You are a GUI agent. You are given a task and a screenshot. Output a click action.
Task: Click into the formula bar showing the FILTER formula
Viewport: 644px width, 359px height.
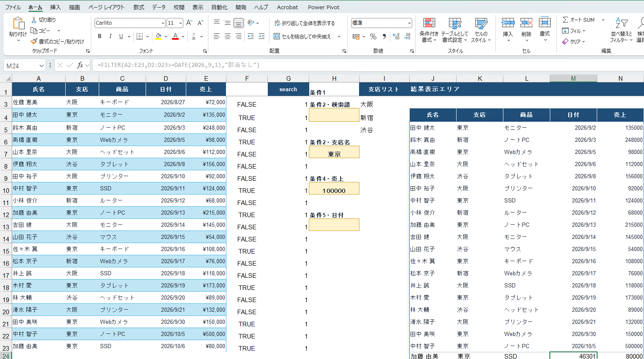[x=368, y=65]
